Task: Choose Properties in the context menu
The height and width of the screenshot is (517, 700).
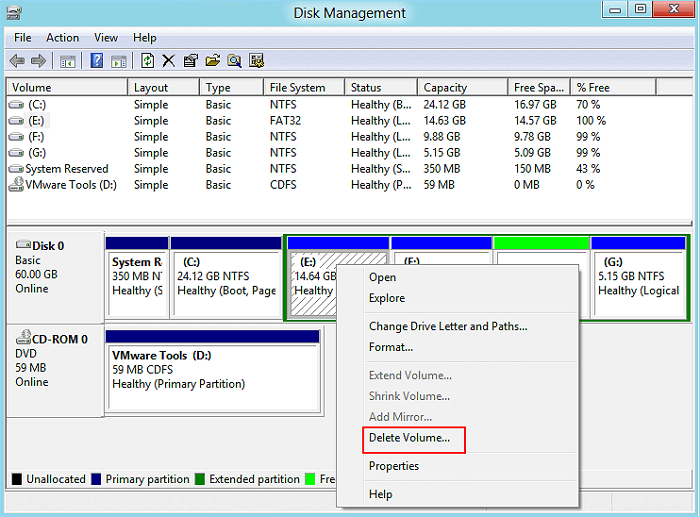Action: (x=471, y=466)
